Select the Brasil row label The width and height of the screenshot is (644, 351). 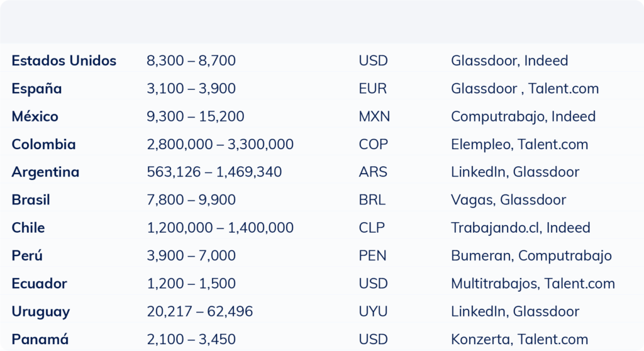31,200
